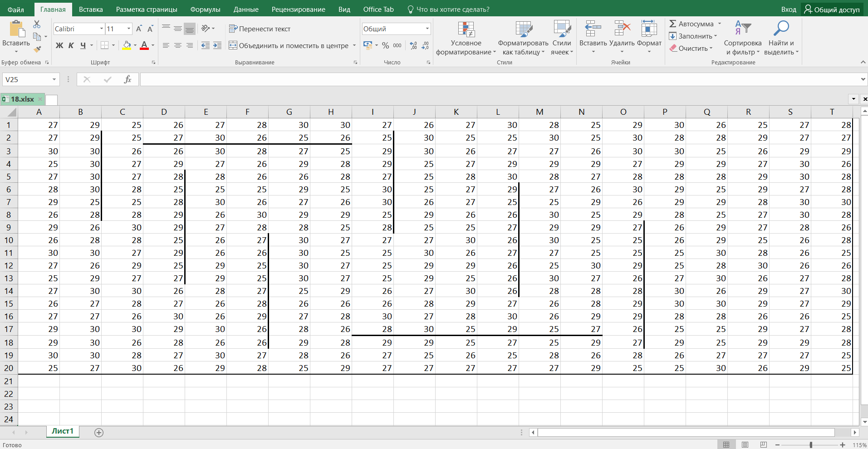Open Cell Styles (Стили ячеек)
Viewport: 868px width, 449px height.
[x=562, y=38]
